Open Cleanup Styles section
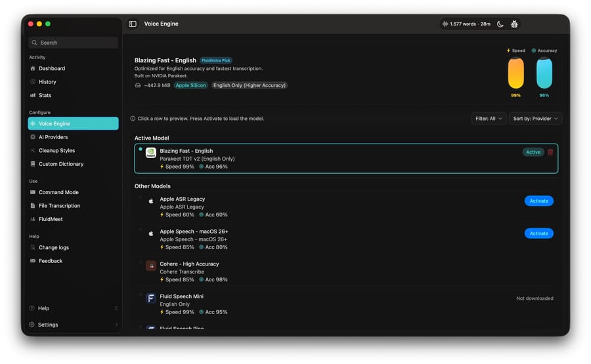 [x=73, y=151]
